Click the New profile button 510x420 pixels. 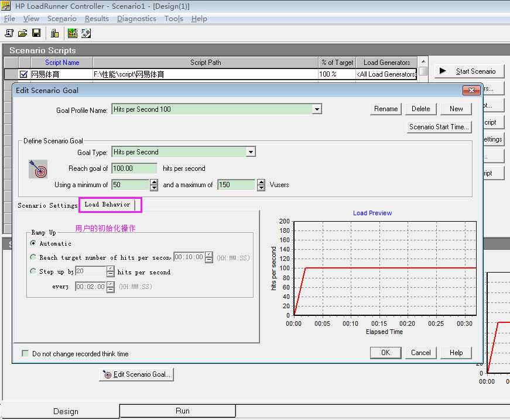coord(456,109)
